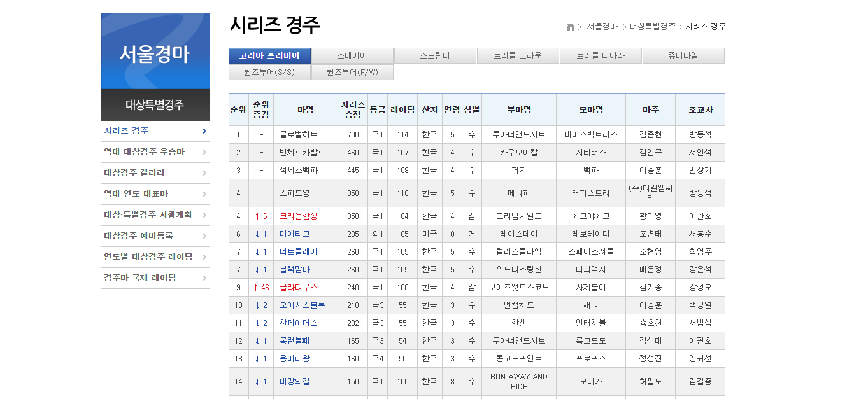This screenshot has width=868, height=399.
Task: Click 순위 증감 column header
Action: (261, 109)
